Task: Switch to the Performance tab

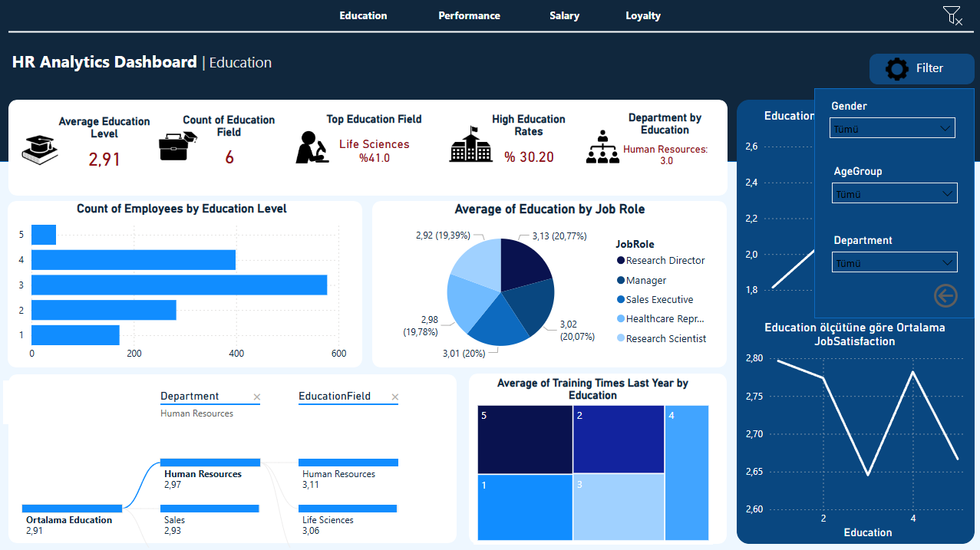Action: click(469, 15)
